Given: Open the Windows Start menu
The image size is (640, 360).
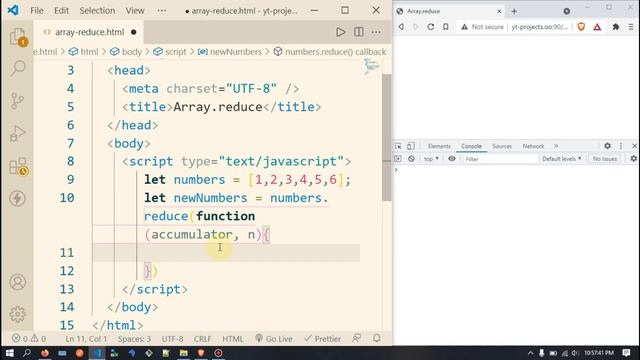Looking at the screenshot, I should [x=9, y=353].
